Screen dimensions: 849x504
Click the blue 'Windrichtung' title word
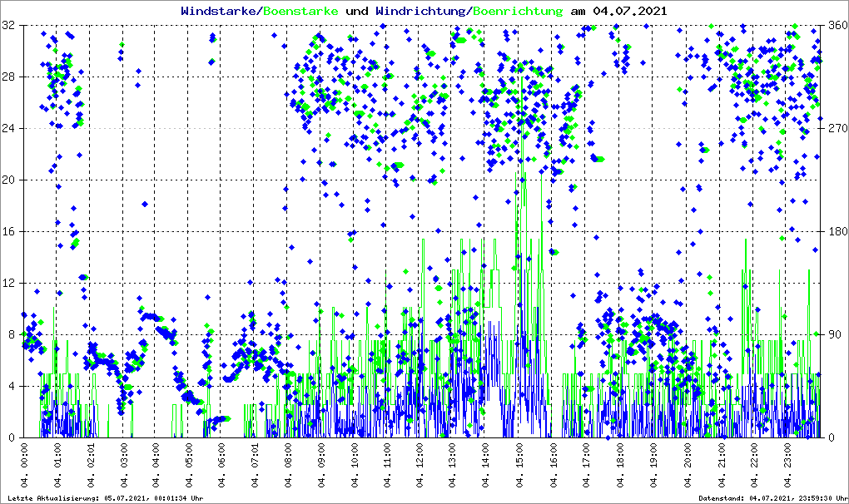pyautogui.click(x=422, y=11)
